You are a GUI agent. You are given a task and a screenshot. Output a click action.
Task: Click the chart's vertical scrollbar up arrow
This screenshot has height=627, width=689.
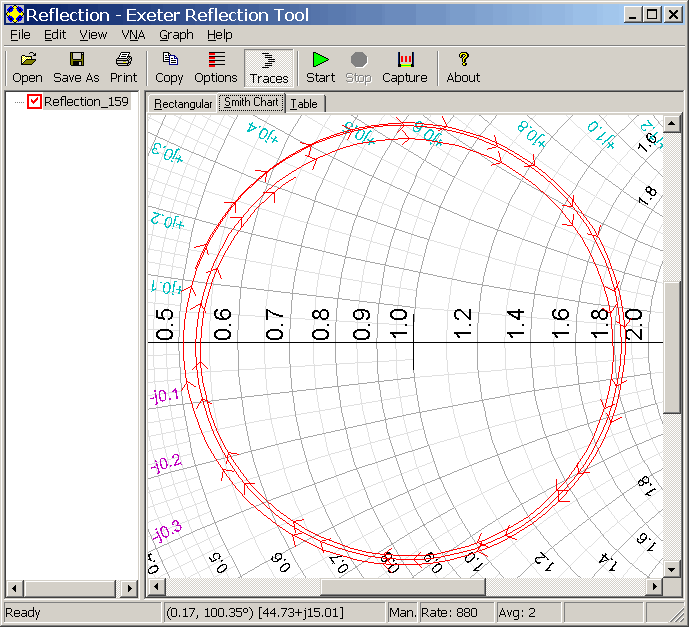click(671, 124)
